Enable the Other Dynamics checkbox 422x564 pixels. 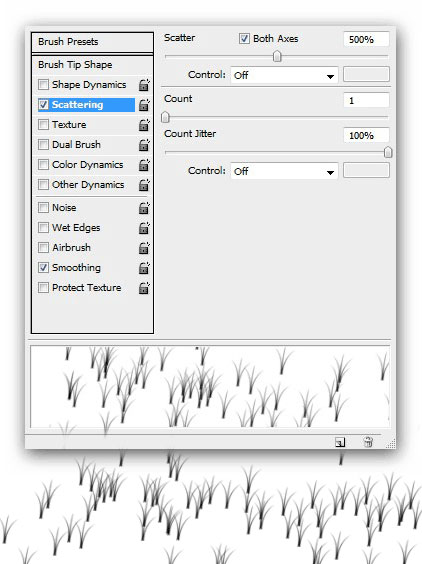coord(43,185)
